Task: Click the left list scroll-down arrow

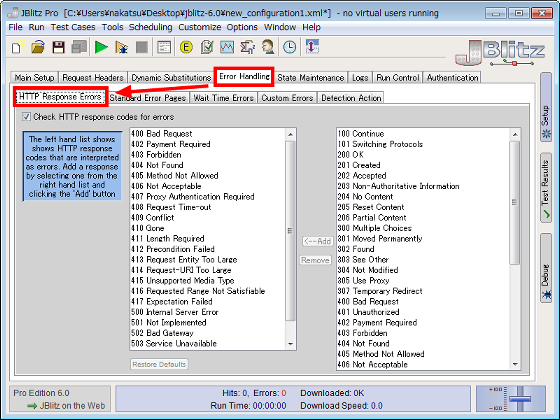Action: 290,344
